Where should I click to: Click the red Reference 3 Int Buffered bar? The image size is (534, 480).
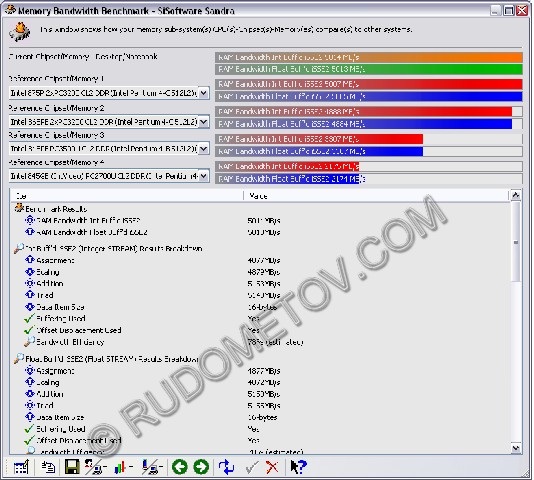319,139
